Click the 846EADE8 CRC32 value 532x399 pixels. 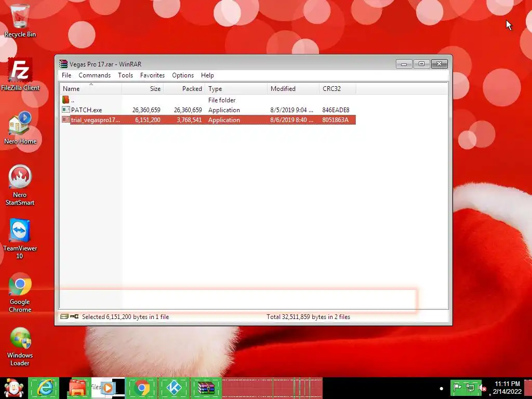click(336, 110)
